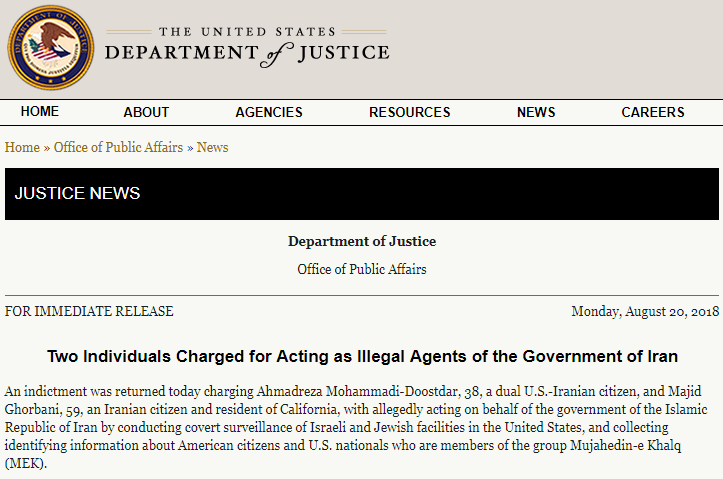The image size is (723, 479).
Task: Follow the Home breadcrumb link
Action: pos(22,147)
